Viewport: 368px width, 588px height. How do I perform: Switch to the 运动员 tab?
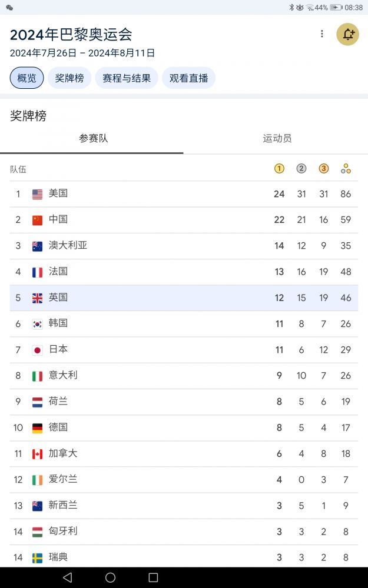(277, 139)
